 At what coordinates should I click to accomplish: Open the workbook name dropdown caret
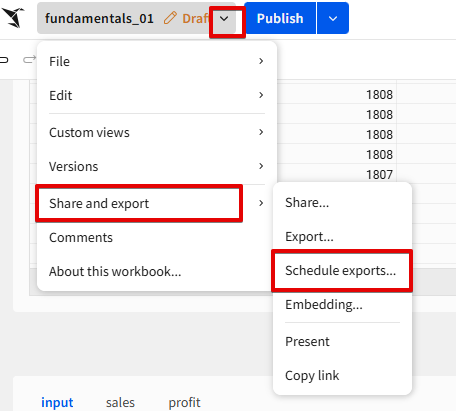[225, 19]
